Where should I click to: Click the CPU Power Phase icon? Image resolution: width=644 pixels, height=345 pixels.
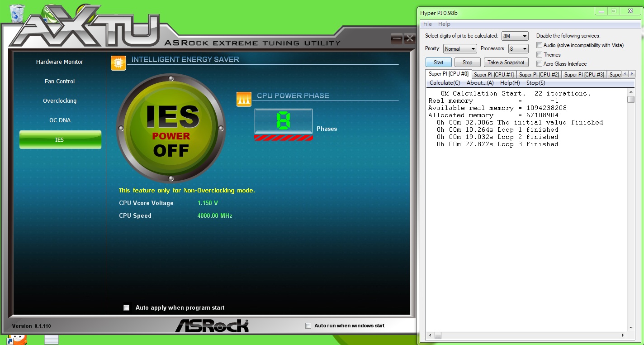[244, 99]
